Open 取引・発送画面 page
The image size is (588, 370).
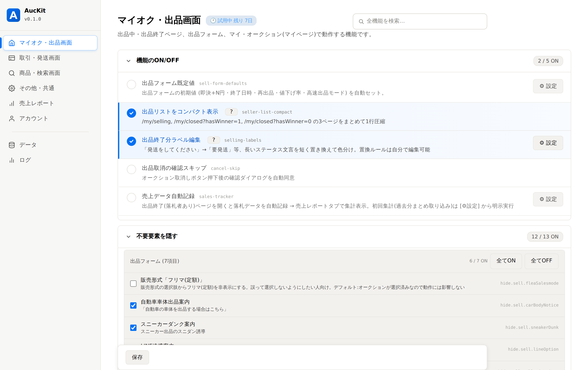click(50, 58)
